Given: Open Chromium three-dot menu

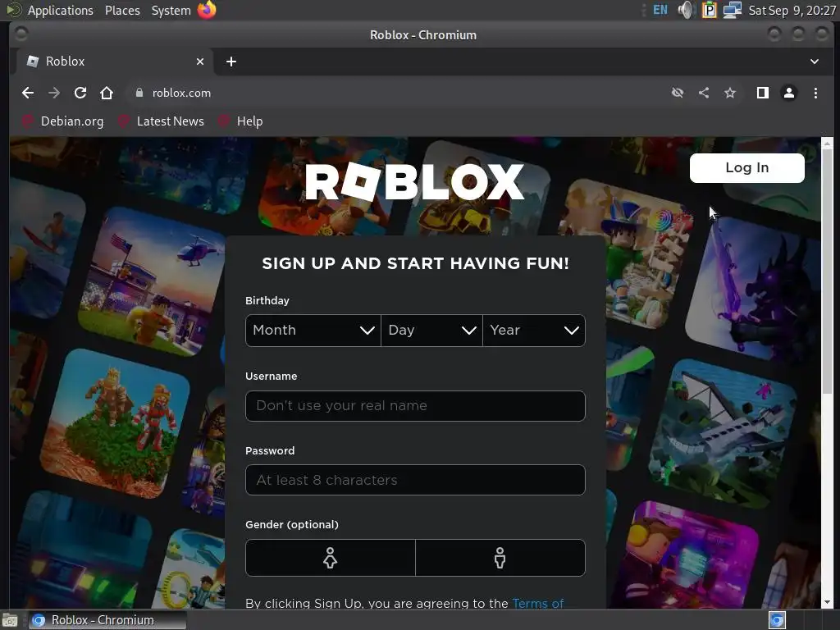Looking at the screenshot, I should [815, 93].
